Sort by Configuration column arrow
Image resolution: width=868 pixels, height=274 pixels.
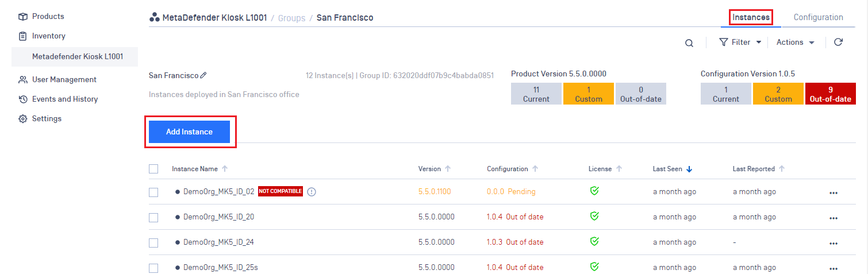pos(535,169)
